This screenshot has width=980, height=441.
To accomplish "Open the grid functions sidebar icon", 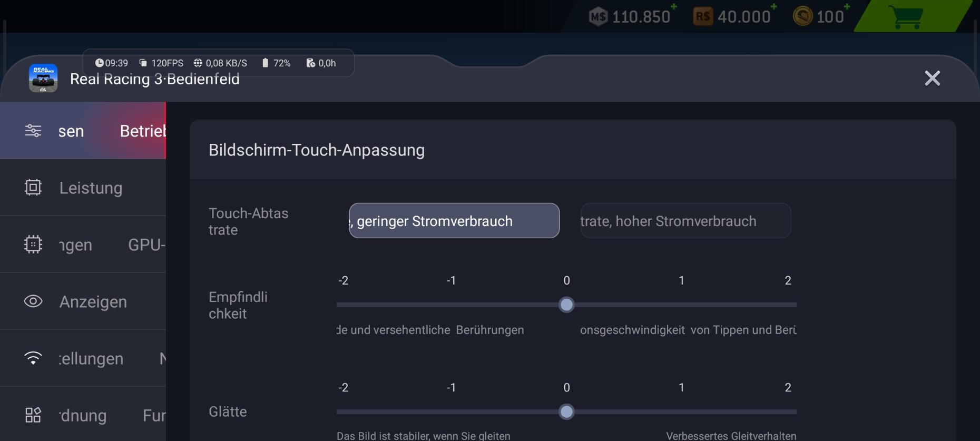I will pos(33,415).
